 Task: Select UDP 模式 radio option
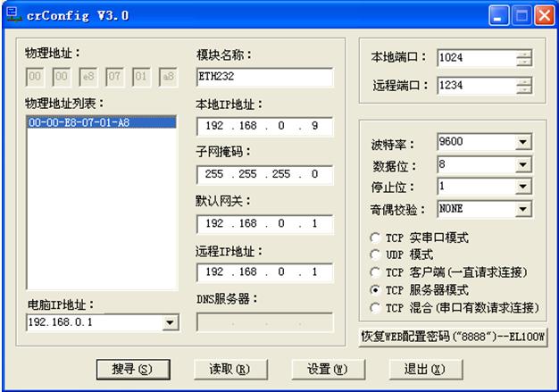pyautogui.click(x=374, y=255)
